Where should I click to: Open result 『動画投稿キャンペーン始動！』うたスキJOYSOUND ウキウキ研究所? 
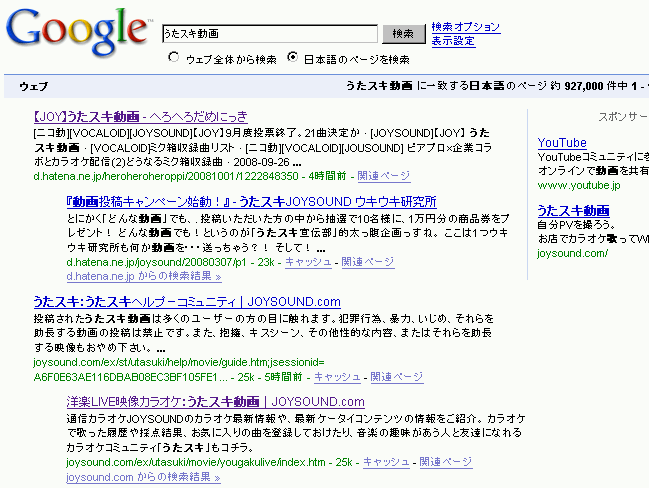[x=251, y=202]
